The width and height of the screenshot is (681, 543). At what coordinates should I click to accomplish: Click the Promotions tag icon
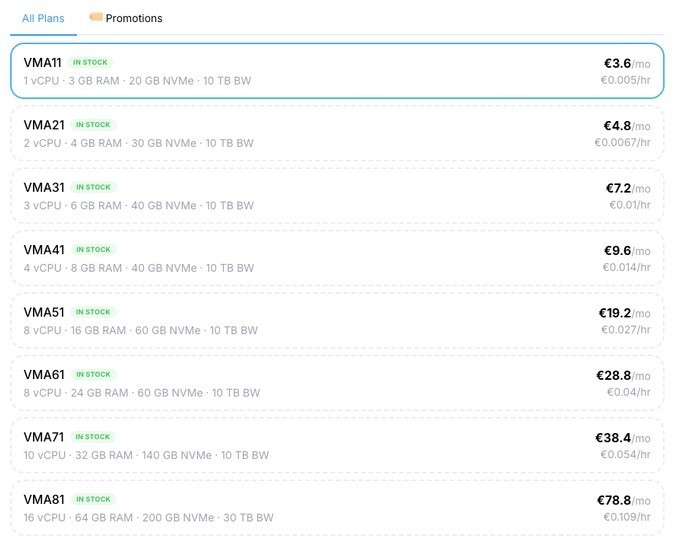(x=96, y=17)
